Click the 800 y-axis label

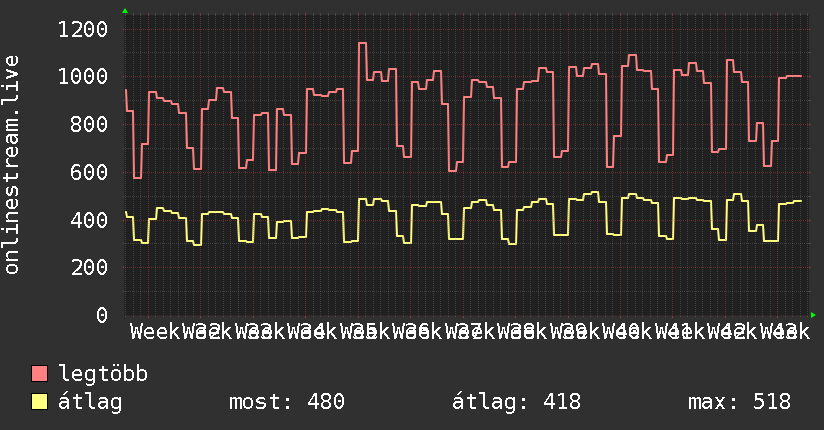[x=89, y=125]
